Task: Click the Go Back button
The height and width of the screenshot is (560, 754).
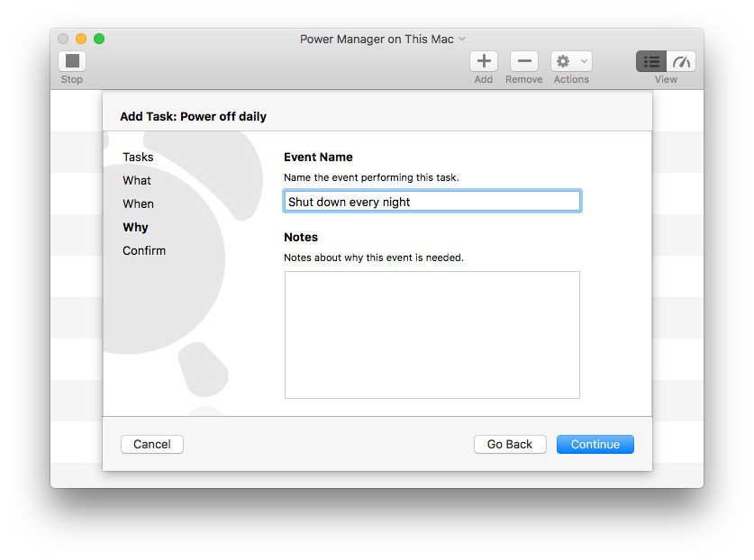Action: point(510,444)
